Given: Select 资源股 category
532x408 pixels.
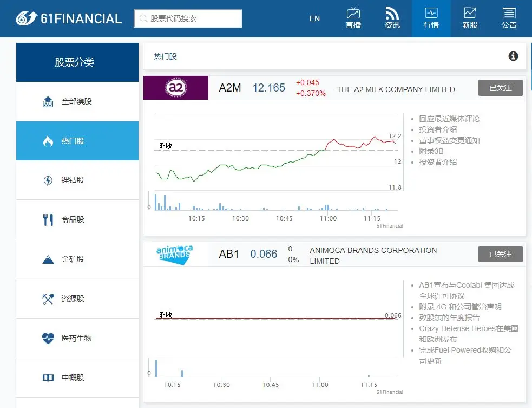Looking at the screenshot, I should [x=77, y=299].
